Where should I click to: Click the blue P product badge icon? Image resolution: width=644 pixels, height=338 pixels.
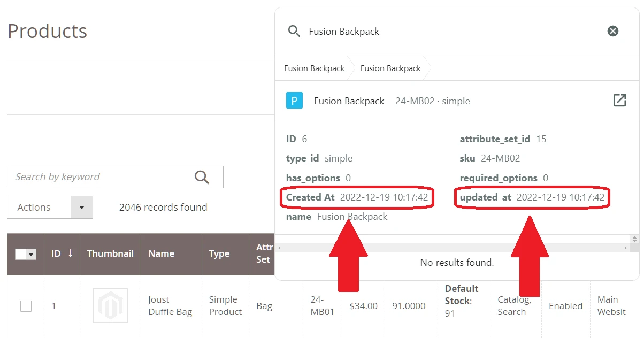point(294,100)
